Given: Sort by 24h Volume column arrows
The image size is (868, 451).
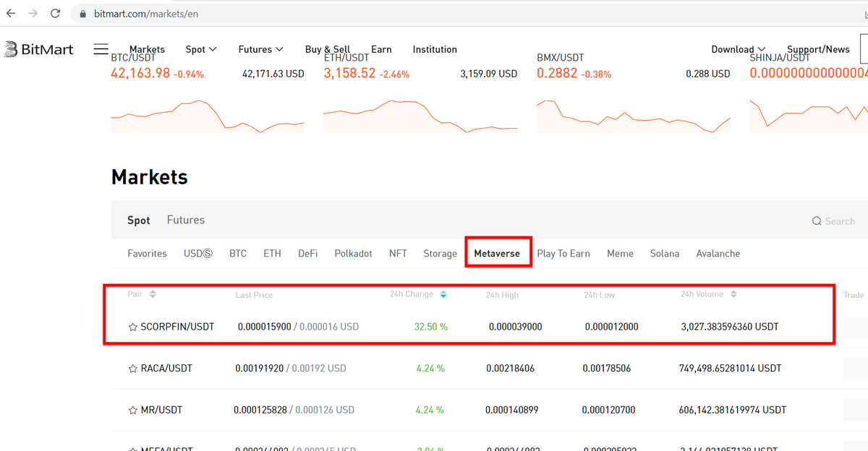Looking at the screenshot, I should [733, 294].
